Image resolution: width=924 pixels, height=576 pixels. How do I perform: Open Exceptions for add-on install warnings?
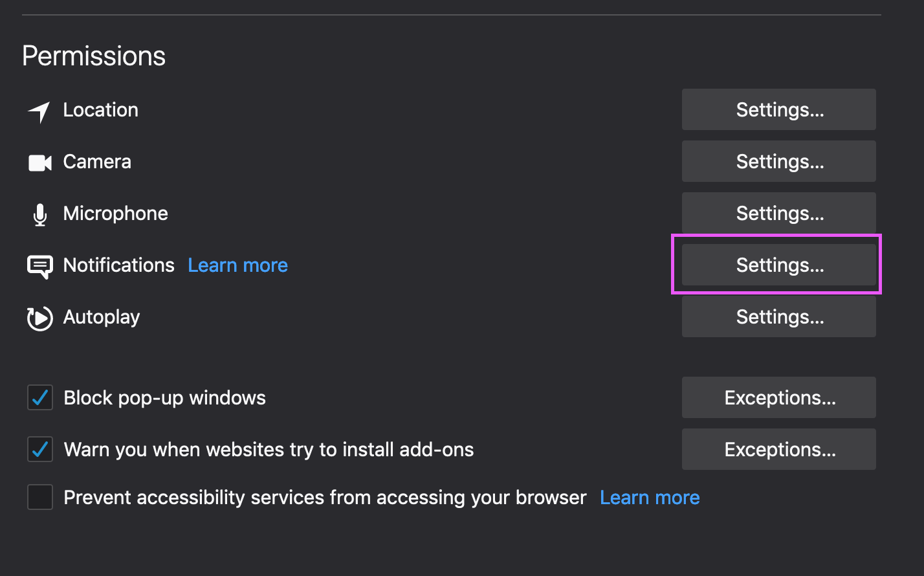[x=778, y=449]
